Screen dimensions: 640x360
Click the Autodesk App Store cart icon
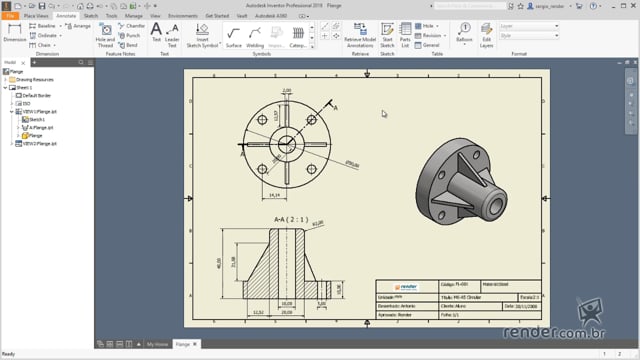click(579, 6)
